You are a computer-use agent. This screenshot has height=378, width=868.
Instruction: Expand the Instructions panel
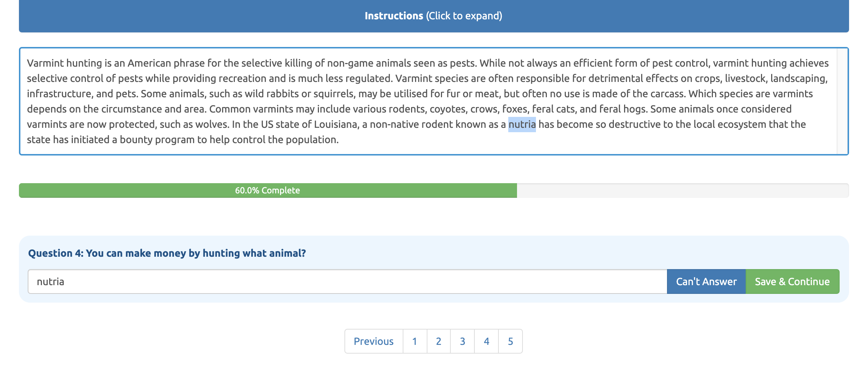click(433, 16)
